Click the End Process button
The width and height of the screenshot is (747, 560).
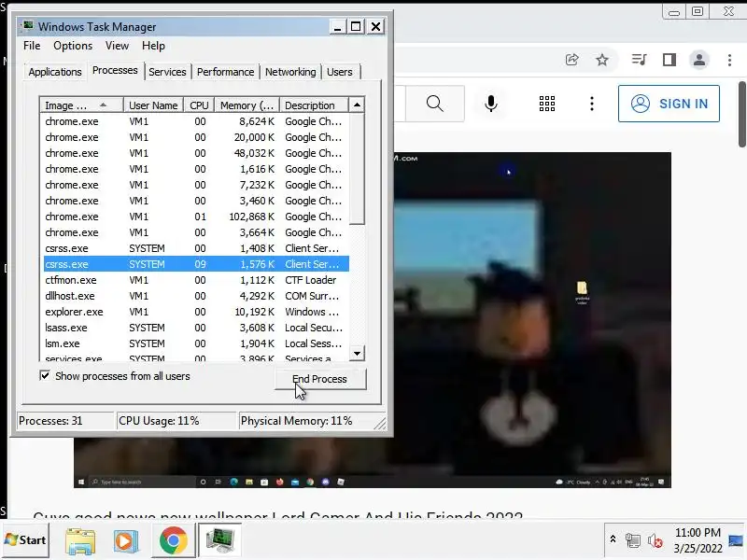click(320, 379)
